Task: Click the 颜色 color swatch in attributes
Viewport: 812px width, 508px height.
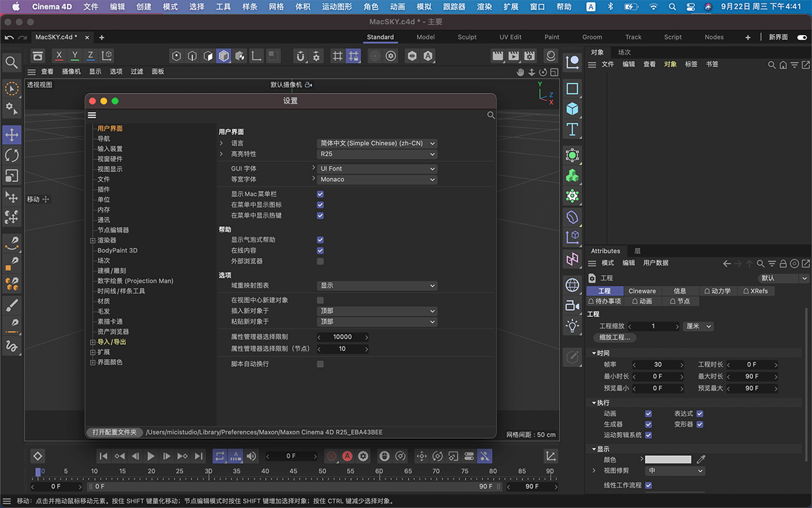Action: coord(668,459)
